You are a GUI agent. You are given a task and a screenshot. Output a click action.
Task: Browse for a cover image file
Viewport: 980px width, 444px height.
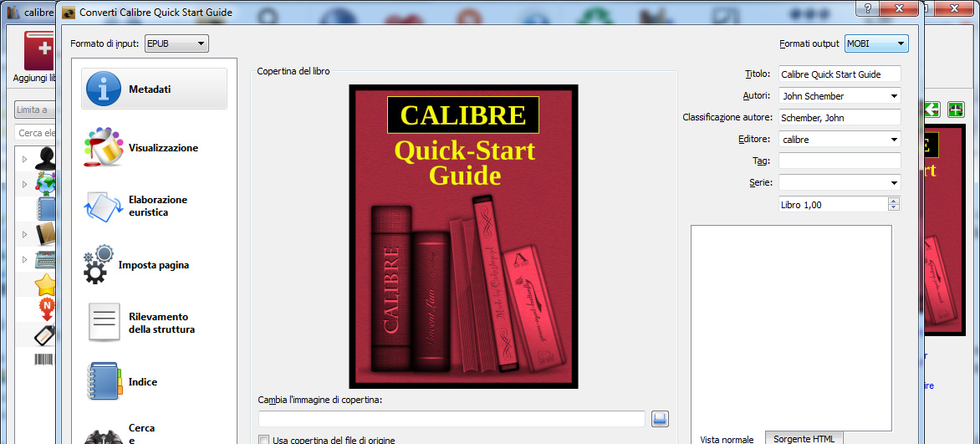[660, 419]
